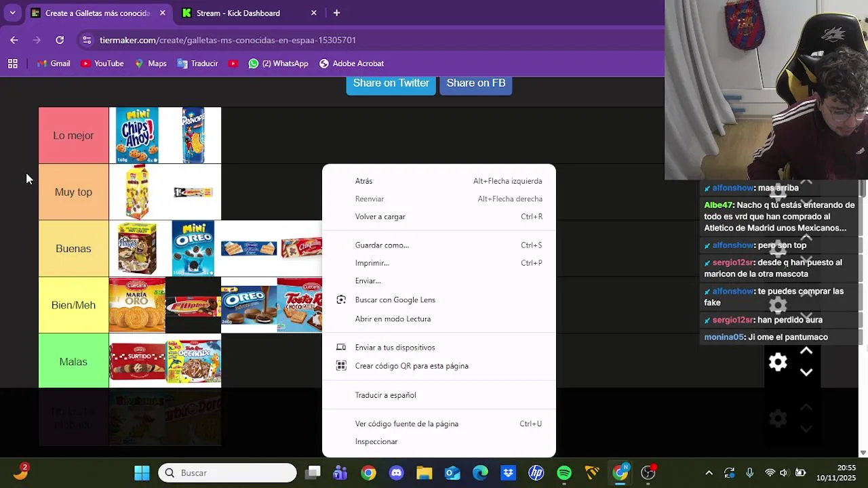
Task: Choose Ver código fuente de la página
Action: (x=439, y=424)
